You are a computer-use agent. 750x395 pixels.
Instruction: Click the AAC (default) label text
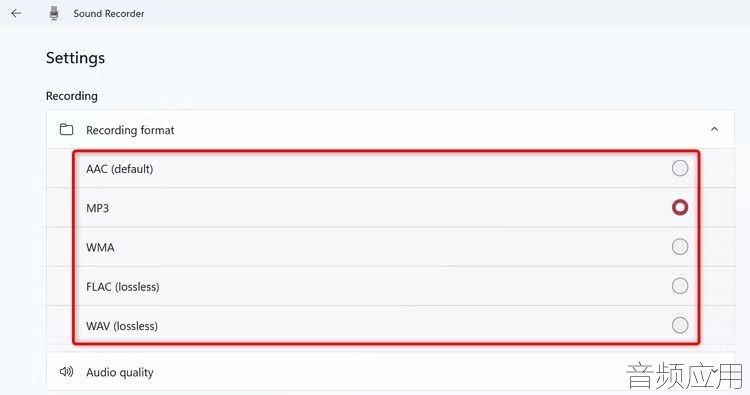click(x=120, y=169)
